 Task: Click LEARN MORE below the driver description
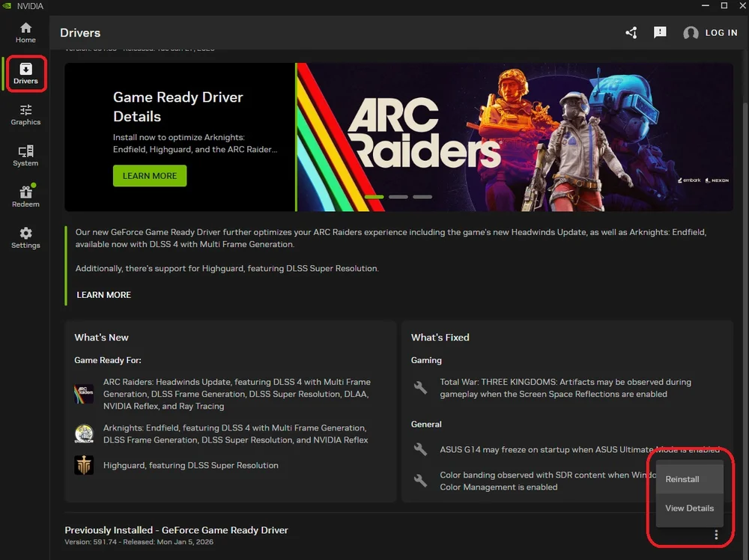103,294
